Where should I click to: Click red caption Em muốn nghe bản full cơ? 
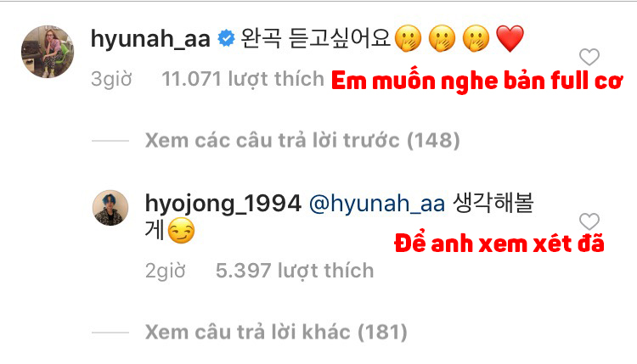(x=477, y=81)
